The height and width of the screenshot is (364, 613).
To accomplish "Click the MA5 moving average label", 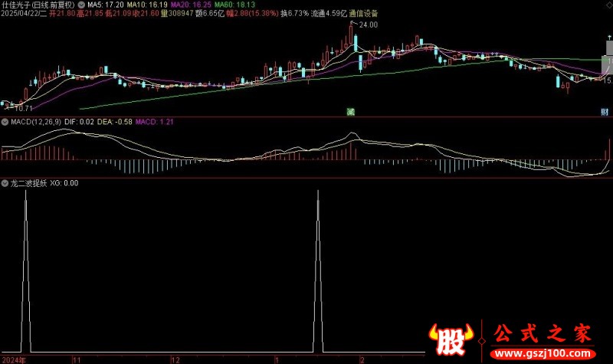I will [106, 5].
